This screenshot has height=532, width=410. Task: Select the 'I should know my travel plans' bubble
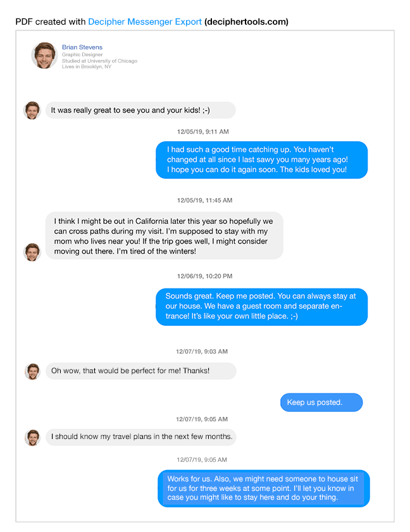140,437
